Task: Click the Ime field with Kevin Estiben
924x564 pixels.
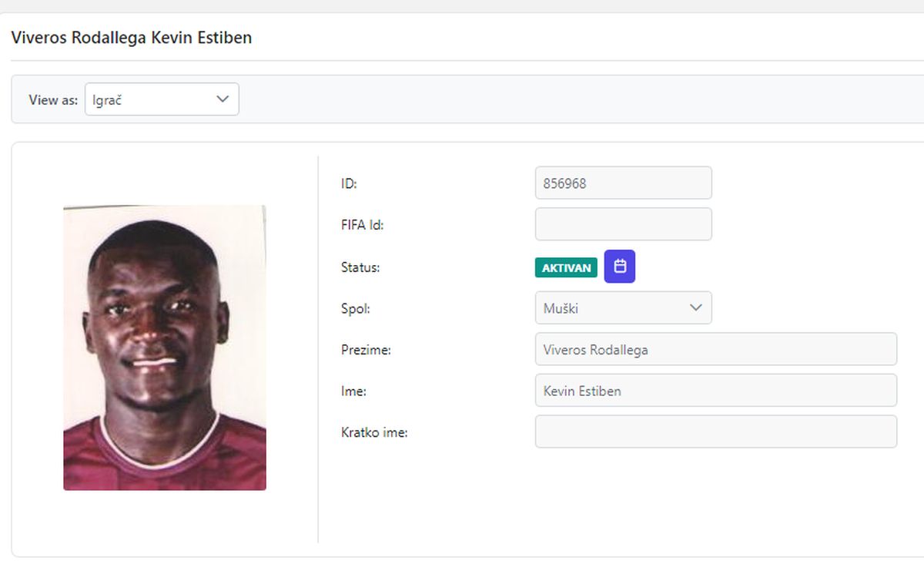Action: coord(716,391)
